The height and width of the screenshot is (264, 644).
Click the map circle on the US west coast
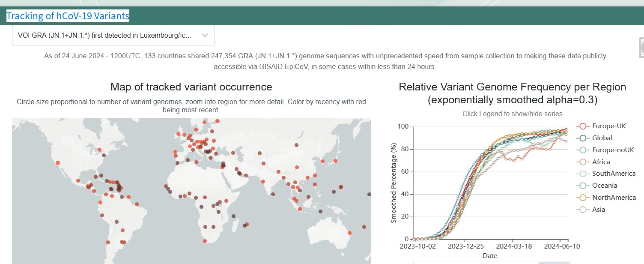coord(58,162)
